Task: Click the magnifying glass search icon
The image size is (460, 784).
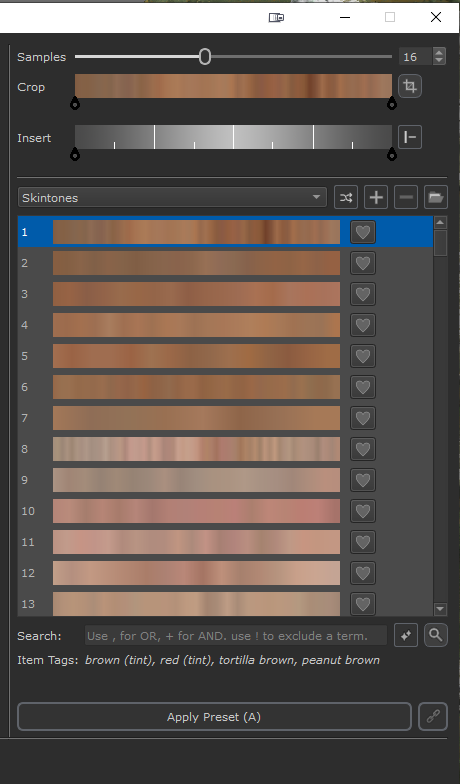Action: [x=436, y=636]
